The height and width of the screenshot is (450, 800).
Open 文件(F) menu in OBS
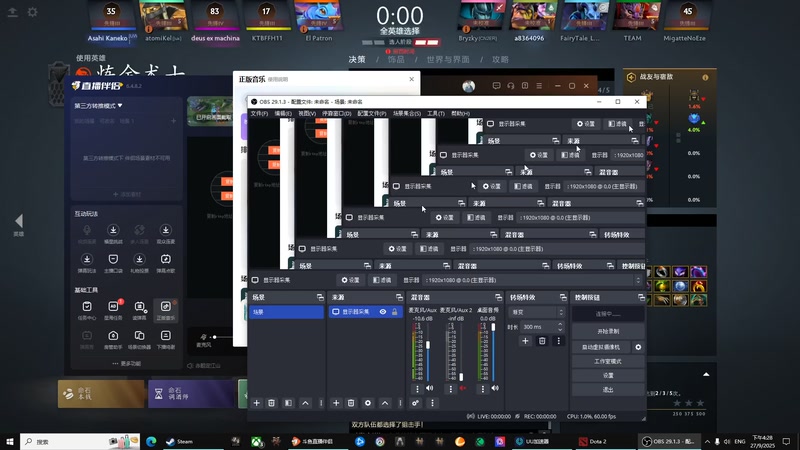tap(259, 113)
